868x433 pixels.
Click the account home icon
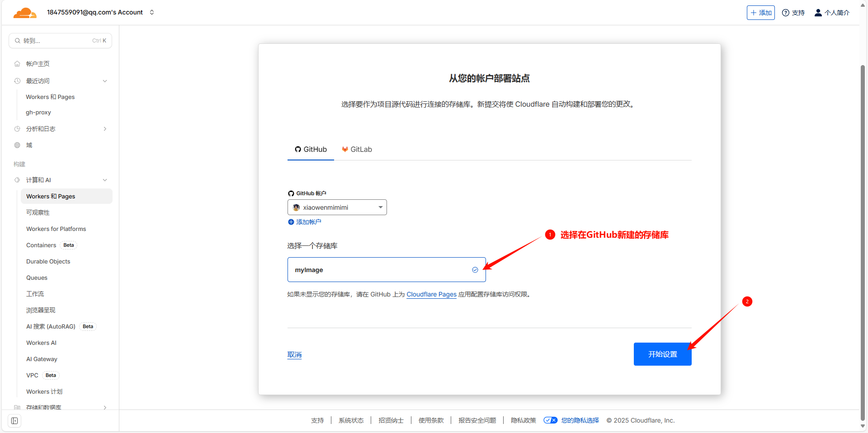[x=17, y=64]
